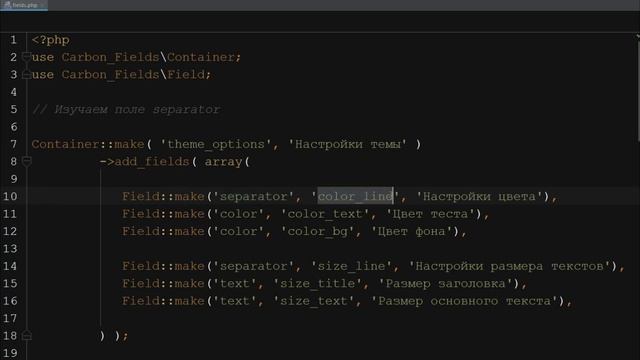Click 'size_text' string on line 16
The height and width of the screenshot is (360, 640).
click(x=313, y=301)
